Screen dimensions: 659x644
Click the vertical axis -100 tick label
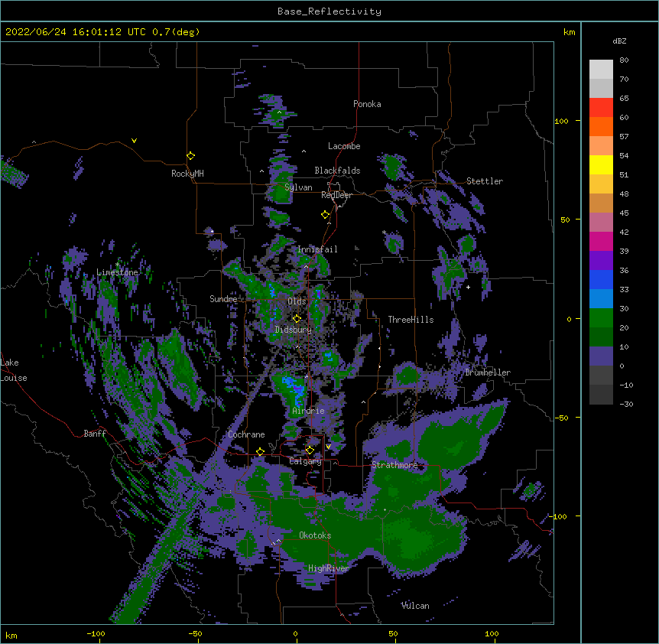pyautogui.click(x=559, y=516)
